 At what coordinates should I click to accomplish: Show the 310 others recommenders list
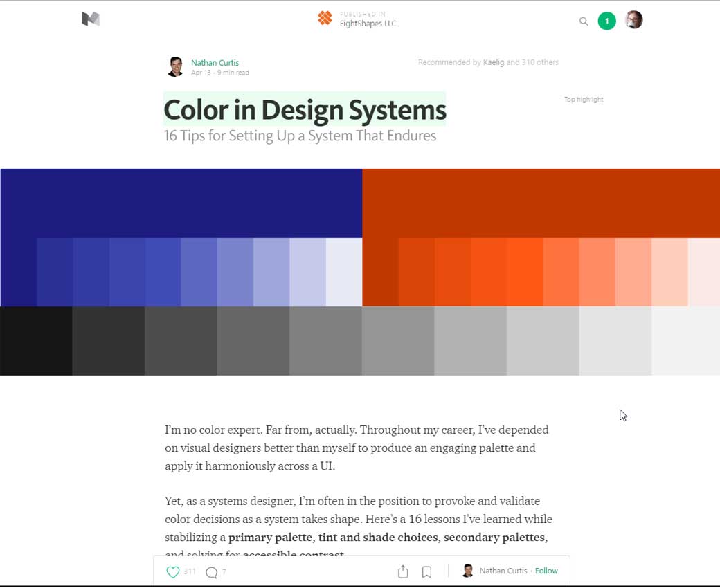[539, 62]
